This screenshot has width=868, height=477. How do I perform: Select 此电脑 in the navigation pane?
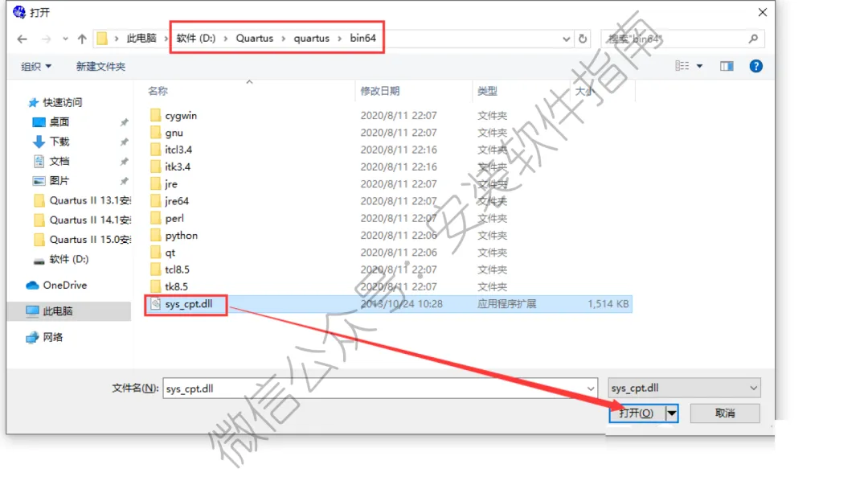point(58,311)
